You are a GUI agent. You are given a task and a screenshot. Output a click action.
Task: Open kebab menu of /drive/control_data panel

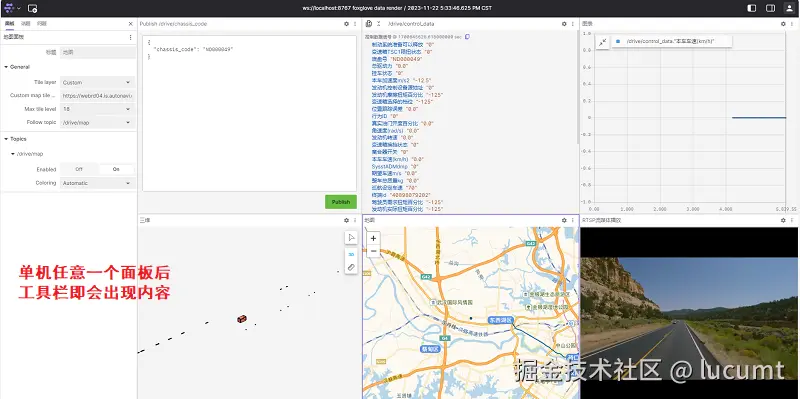click(x=572, y=23)
